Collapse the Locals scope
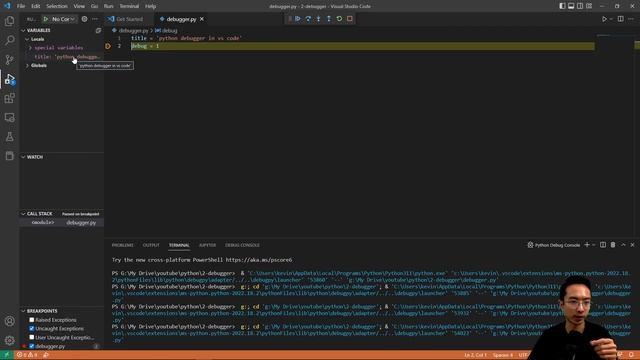This screenshot has height=360, width=640. pos(37,39)
